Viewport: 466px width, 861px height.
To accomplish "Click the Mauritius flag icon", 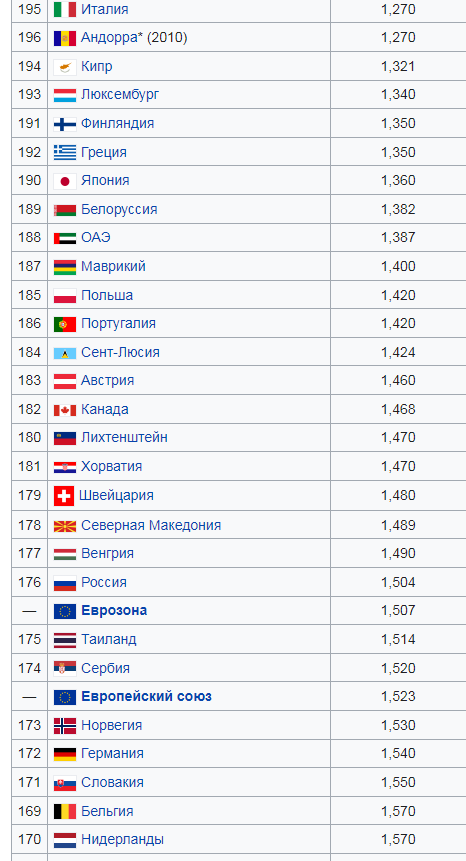I will click(65, 267).
